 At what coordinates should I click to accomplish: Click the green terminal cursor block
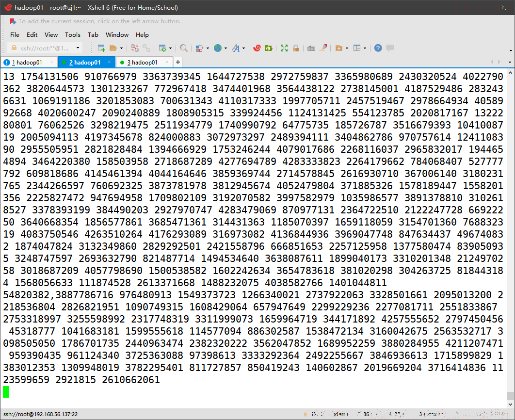(x=6, y=392)
